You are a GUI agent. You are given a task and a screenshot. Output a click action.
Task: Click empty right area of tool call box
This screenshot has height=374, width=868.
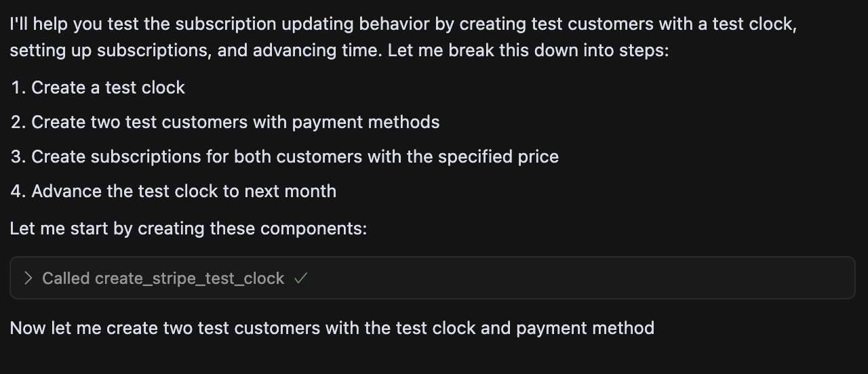pyautogui.click(x=576, y=278)
